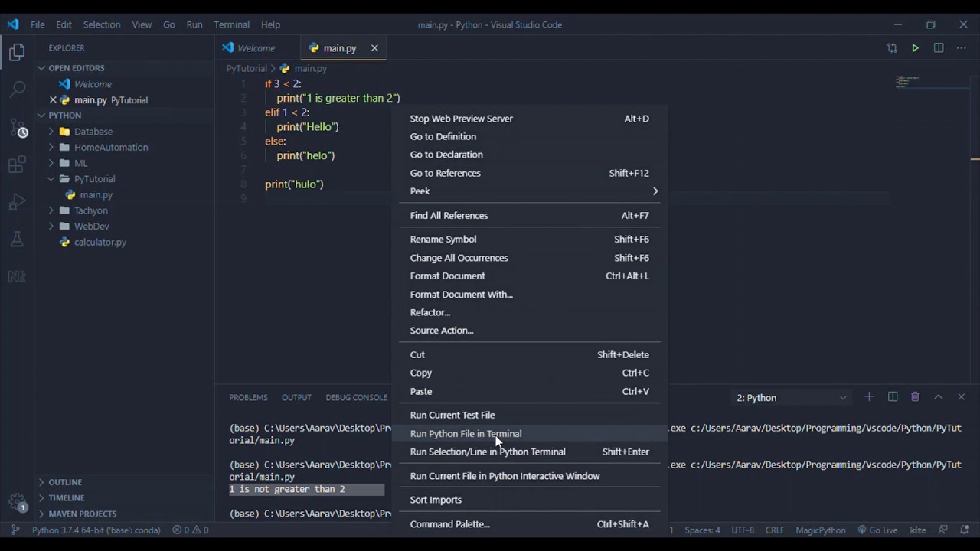Open the Explorer view in activity bar
Viewport: 980px width, 551px height.
pos(17,52)
